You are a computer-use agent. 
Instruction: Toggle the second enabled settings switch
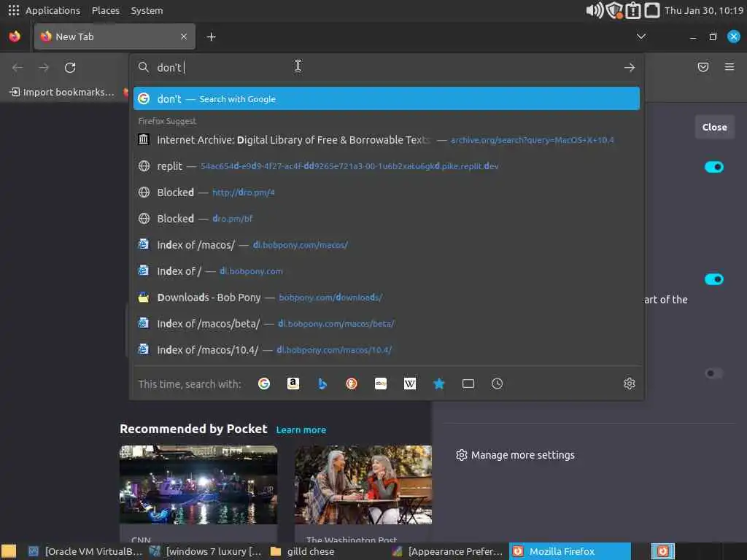click(713, 279)
